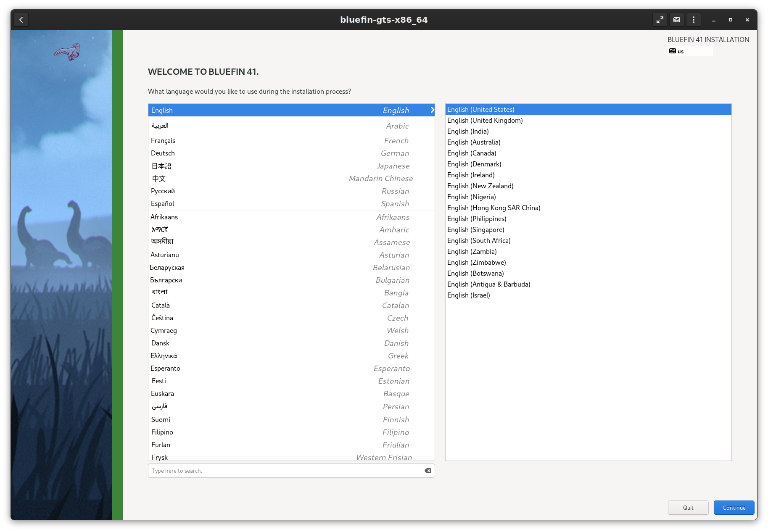Image resolution: width=768 pixels, height=532 pixels.
Task: Select Euskara (Basque) language
Action: click(x=291, y=393)
